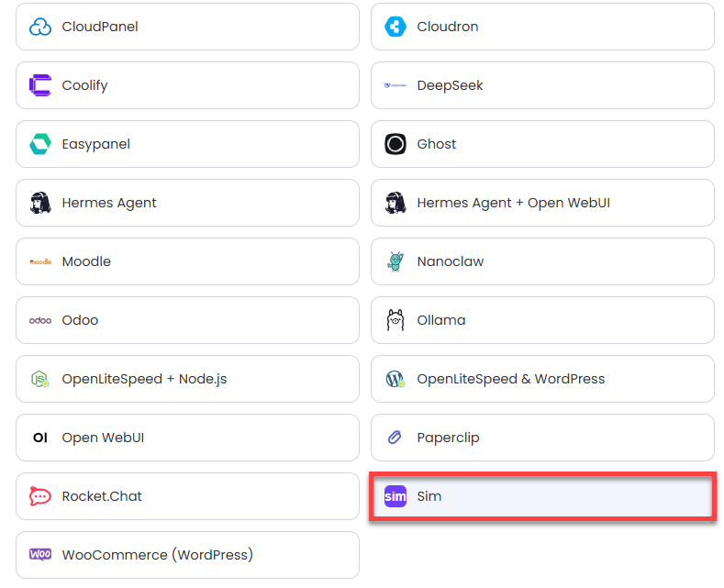The height and width of the screenshot is (588, 724).
Task: Click the 'Ollama' text label
Action: pyautogui.click(x=441, y=320)
